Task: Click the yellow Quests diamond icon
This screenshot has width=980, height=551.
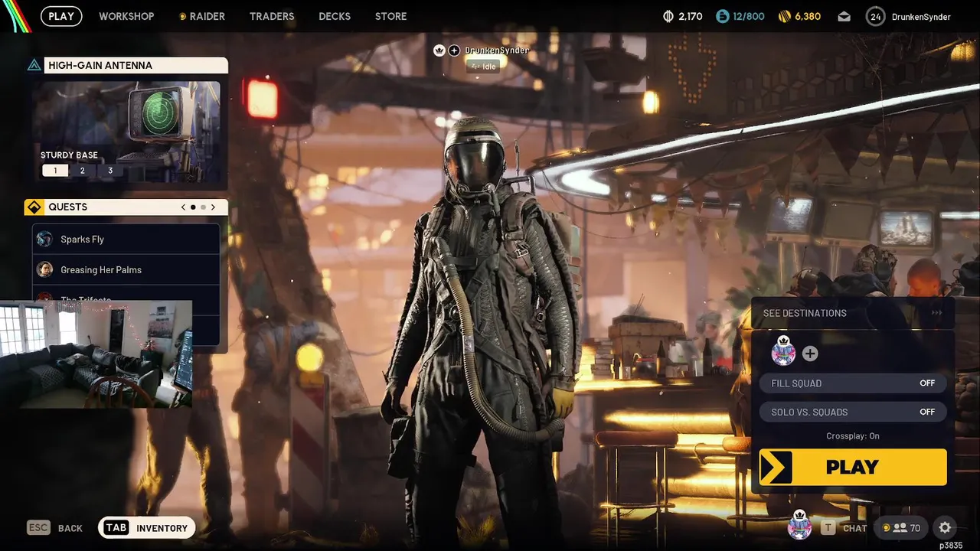Action: click(34, 207)
